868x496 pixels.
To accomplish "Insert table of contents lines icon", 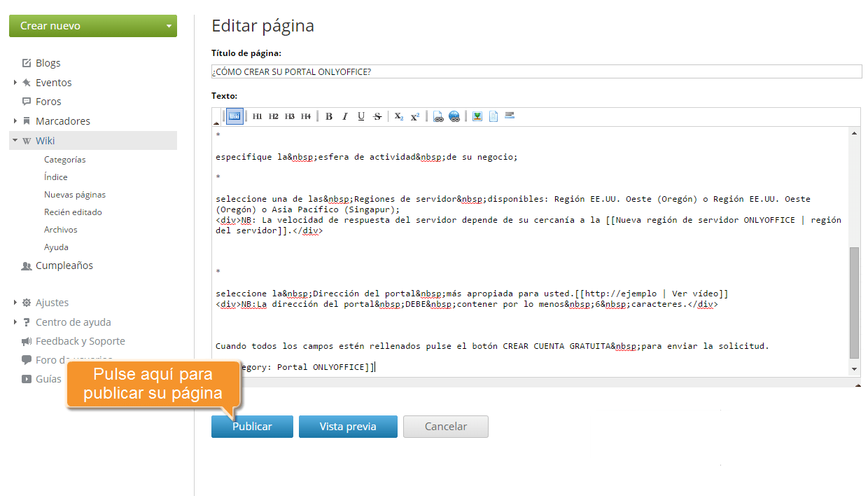I will tap(510, 115).
